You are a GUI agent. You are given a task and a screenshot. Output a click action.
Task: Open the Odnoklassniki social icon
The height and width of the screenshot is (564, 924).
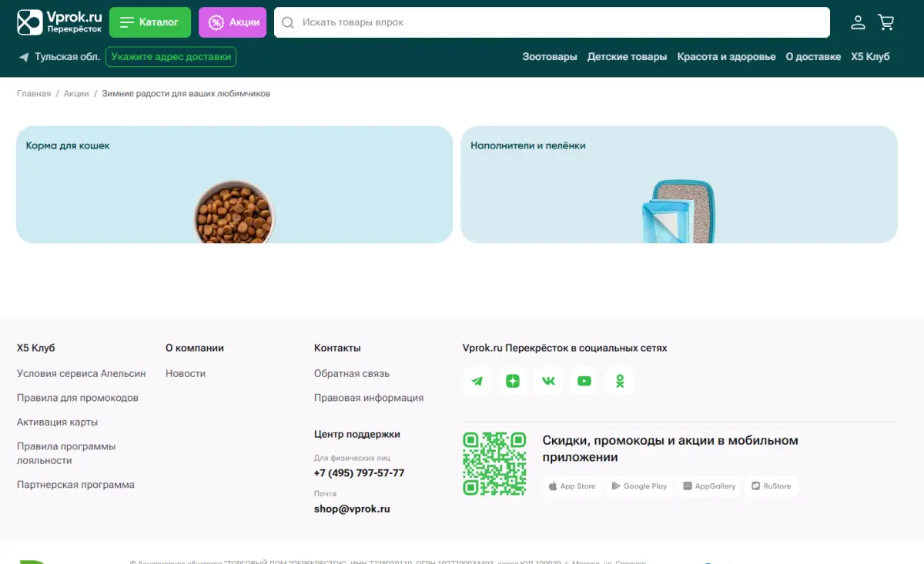pyautogui.click(x=620, y=381)
